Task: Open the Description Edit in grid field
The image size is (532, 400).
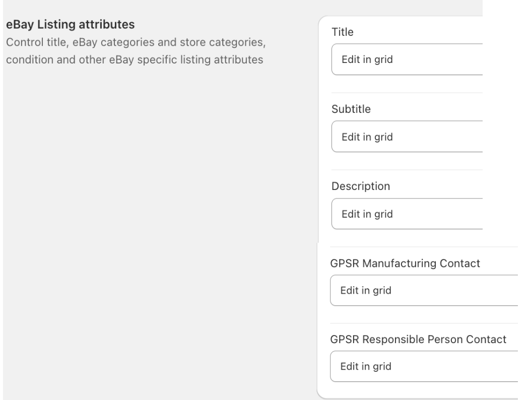Action: (x=407, y=214)
